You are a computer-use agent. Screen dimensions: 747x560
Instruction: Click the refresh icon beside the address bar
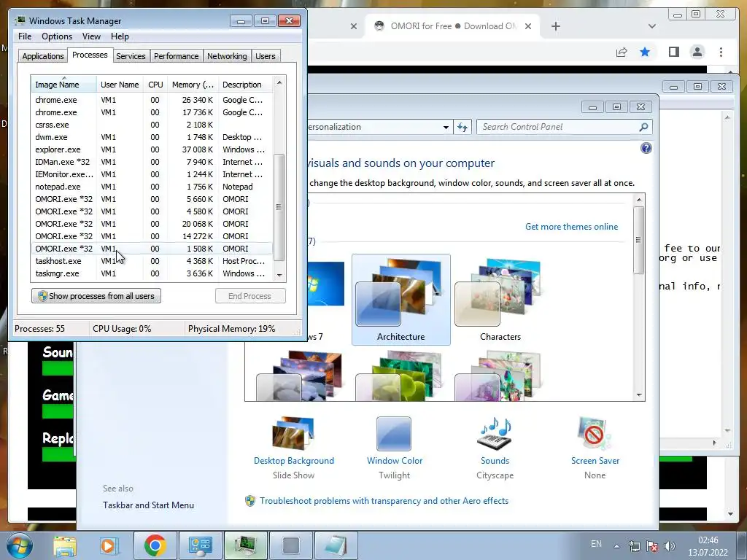(x=462, y=127)
